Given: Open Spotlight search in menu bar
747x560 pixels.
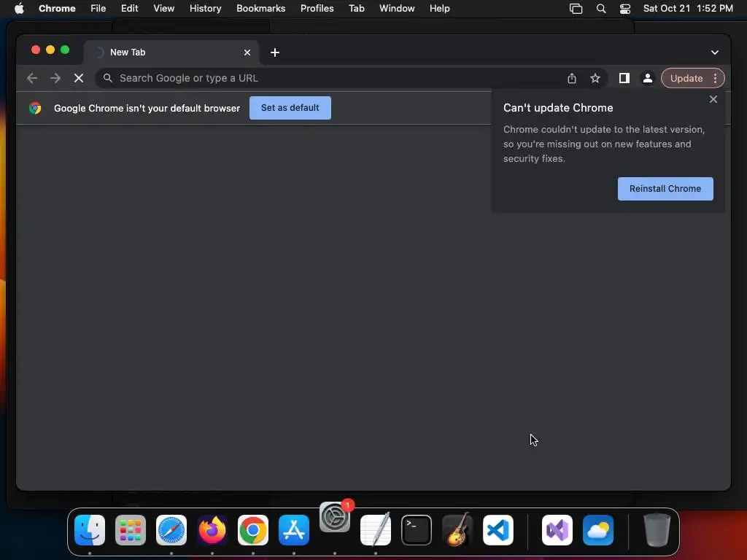Looking at the screenshot, I should pyautogui.click(x=601, y=9).
